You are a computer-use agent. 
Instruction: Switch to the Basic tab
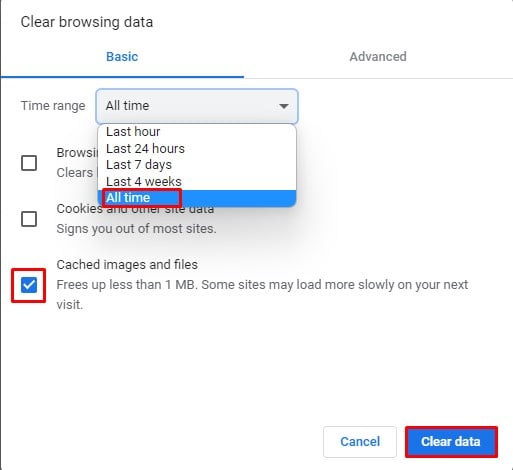point(122,57)
